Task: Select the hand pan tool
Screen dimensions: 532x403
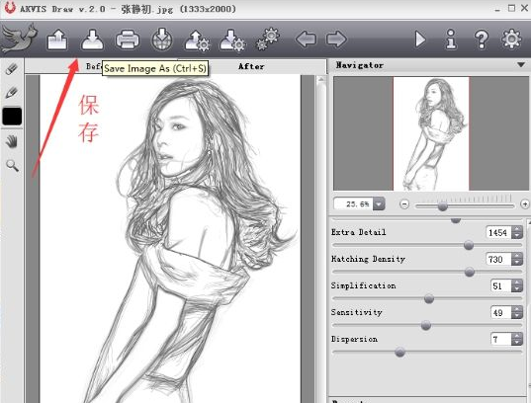Action: coord(12,141)
